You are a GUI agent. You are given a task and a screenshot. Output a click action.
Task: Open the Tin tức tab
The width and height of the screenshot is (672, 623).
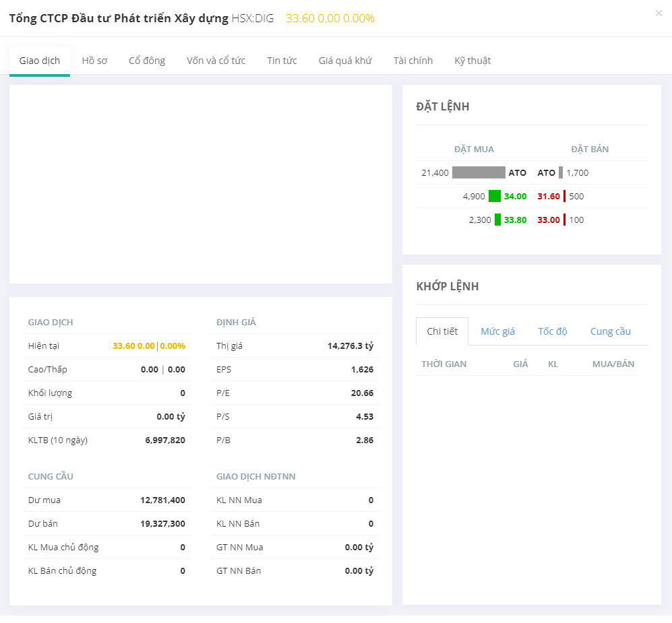click(x=282, y=61)
